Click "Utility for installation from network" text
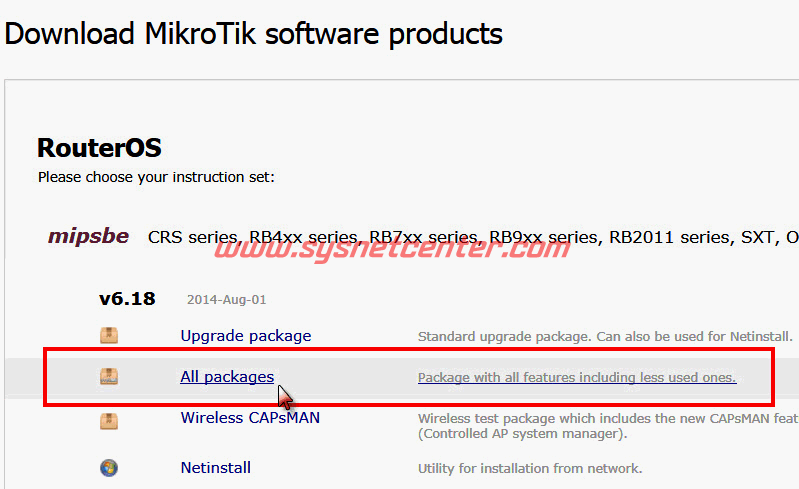 (x=529, y=468)
